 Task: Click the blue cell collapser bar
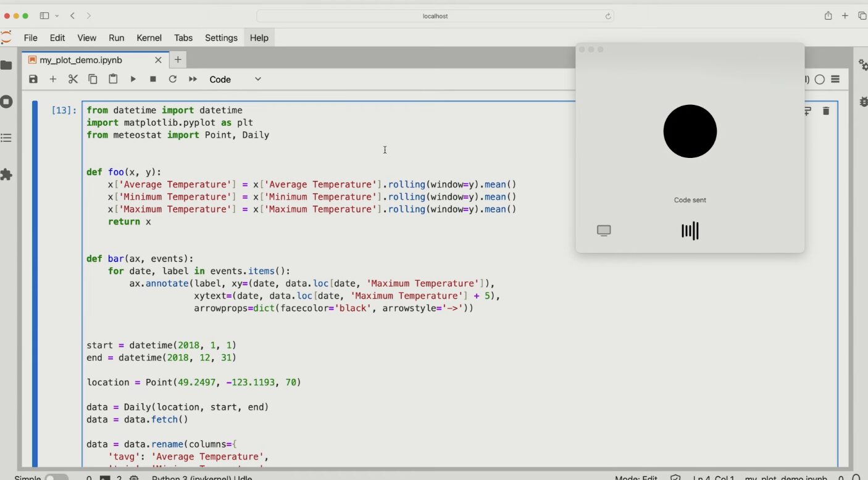pos(35,284)
